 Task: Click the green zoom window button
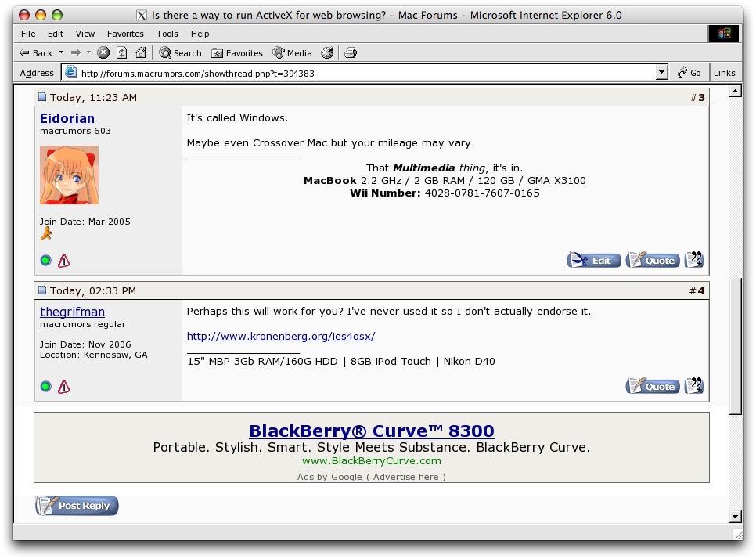(57, 15)
